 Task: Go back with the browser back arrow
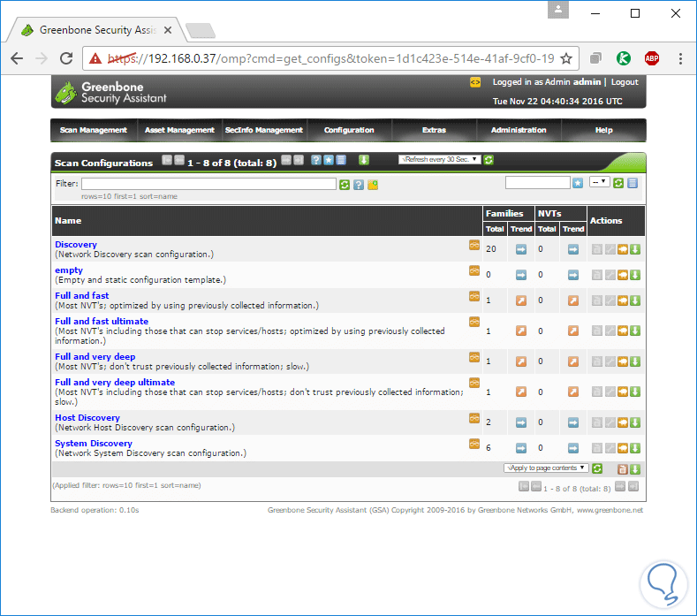point(17,58)
